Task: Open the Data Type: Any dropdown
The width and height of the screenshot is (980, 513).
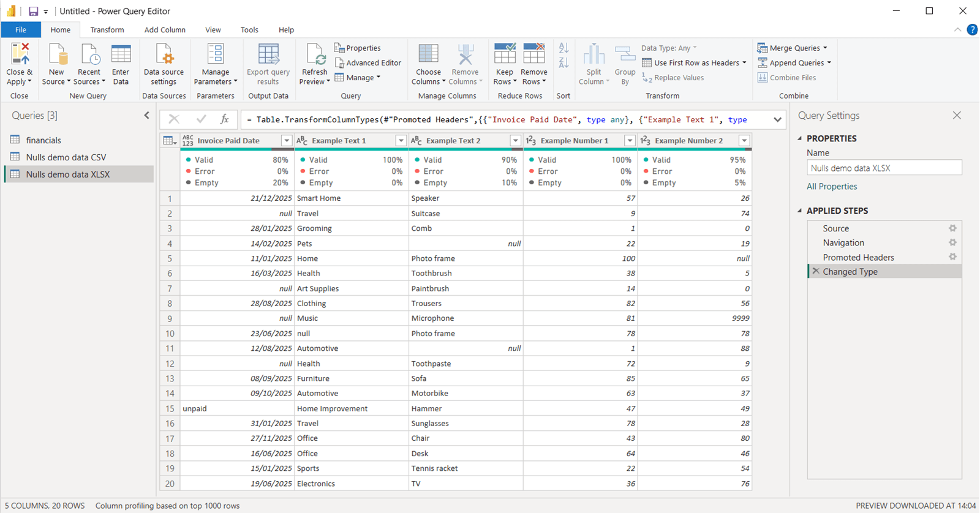Action: [x=669, y=48]
